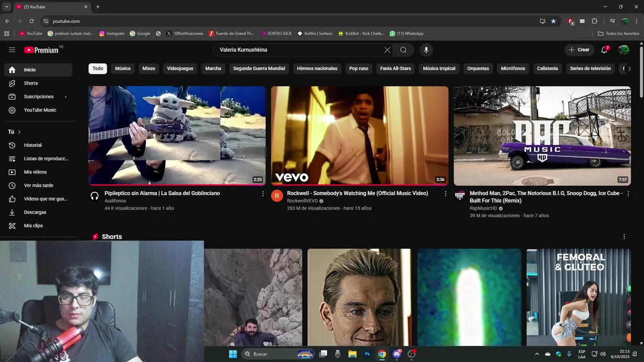Open Shorts in the sidebar

[x=38, y=83]
